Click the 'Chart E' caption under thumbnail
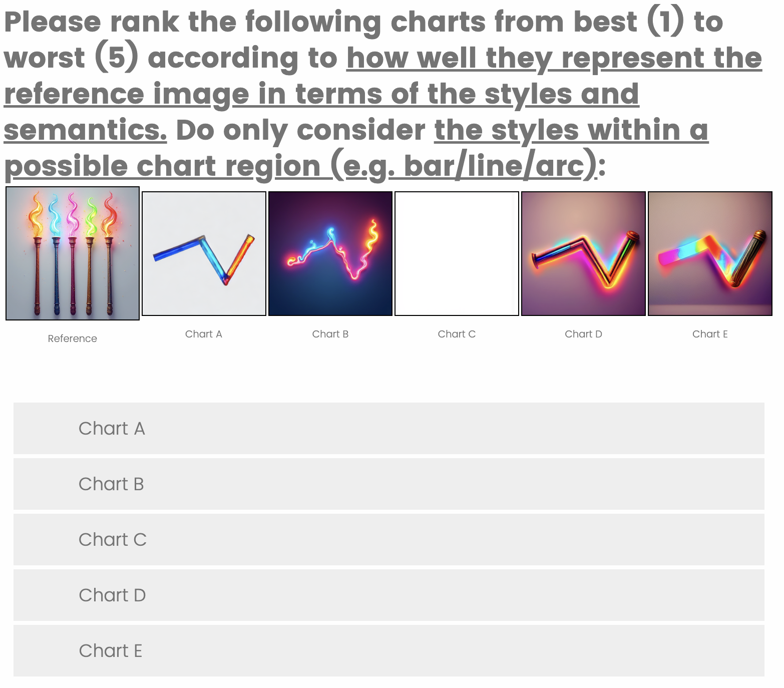This screenshot has width=784, height=688. [x=710, y=334]
